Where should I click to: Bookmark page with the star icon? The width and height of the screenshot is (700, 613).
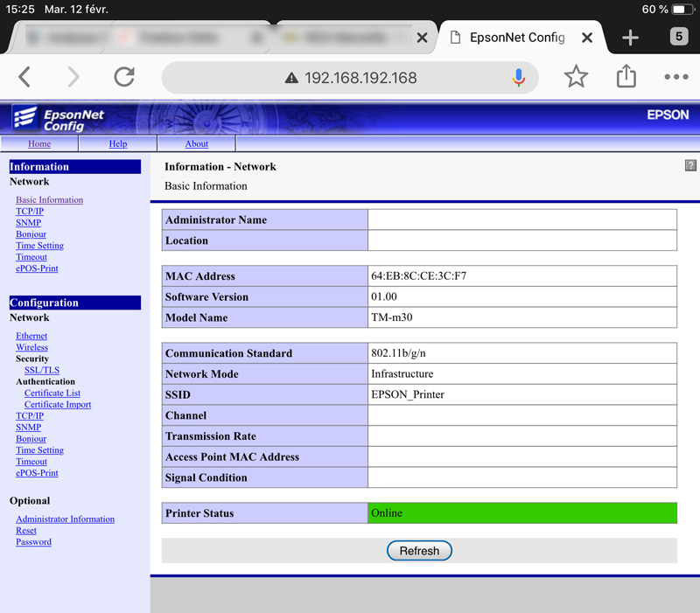576,76
